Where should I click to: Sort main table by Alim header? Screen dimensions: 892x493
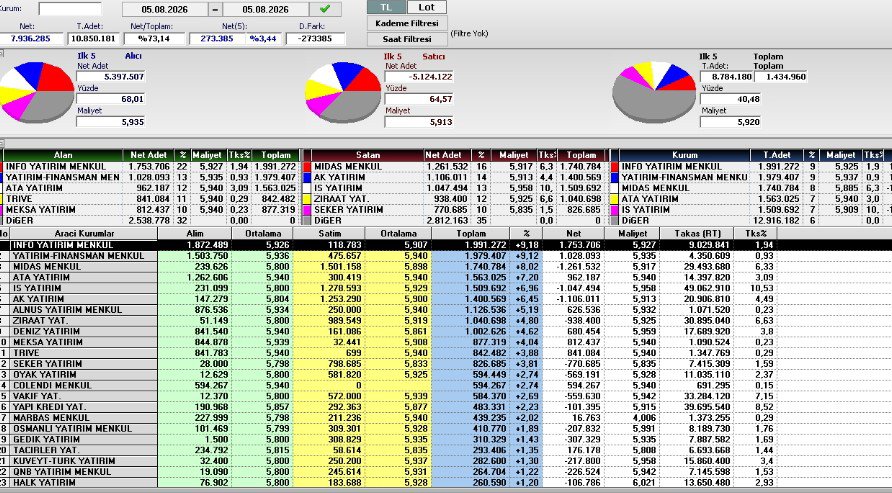click(x=195, y=234)
